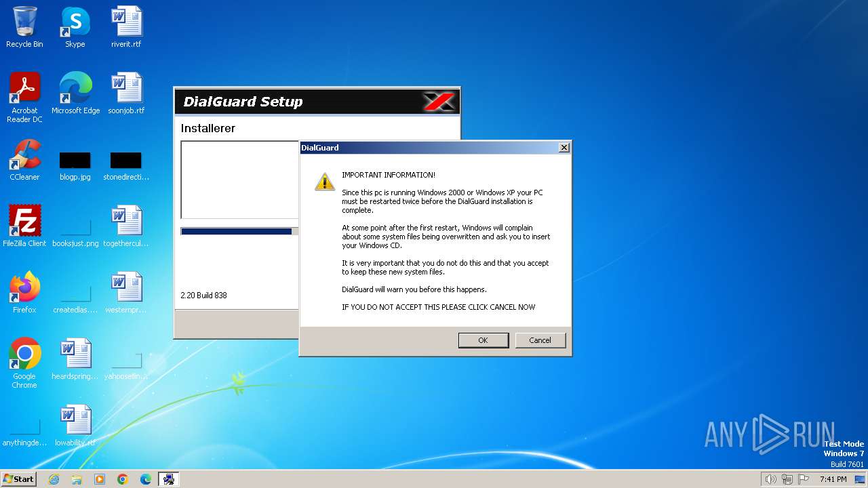The image size is (868, 488).
Task: Select the Firefox desktop shortcut
Action: coord(24,293)
